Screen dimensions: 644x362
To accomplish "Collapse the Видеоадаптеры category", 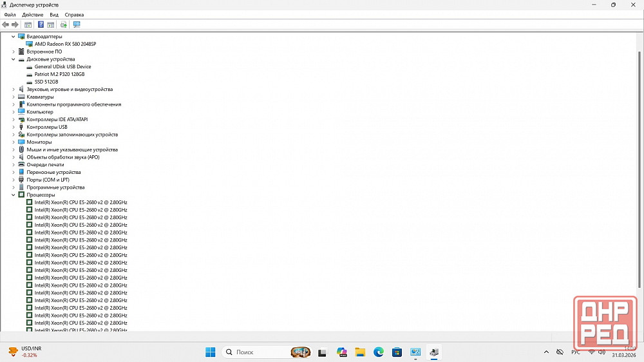I will point(13,37).
